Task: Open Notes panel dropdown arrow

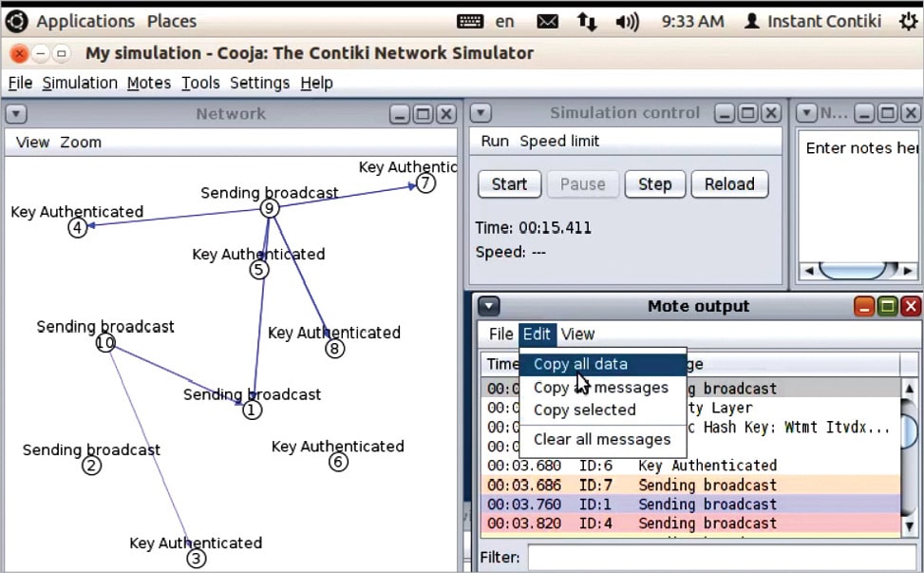Action: tap(806, 112)
